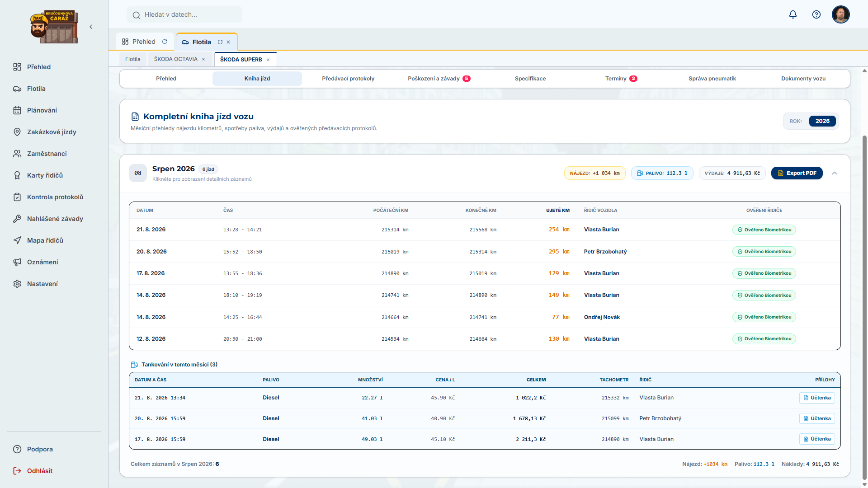868x488 pixels.
Task: Open the help question mark icon
Action: click(x=816, y=14)
